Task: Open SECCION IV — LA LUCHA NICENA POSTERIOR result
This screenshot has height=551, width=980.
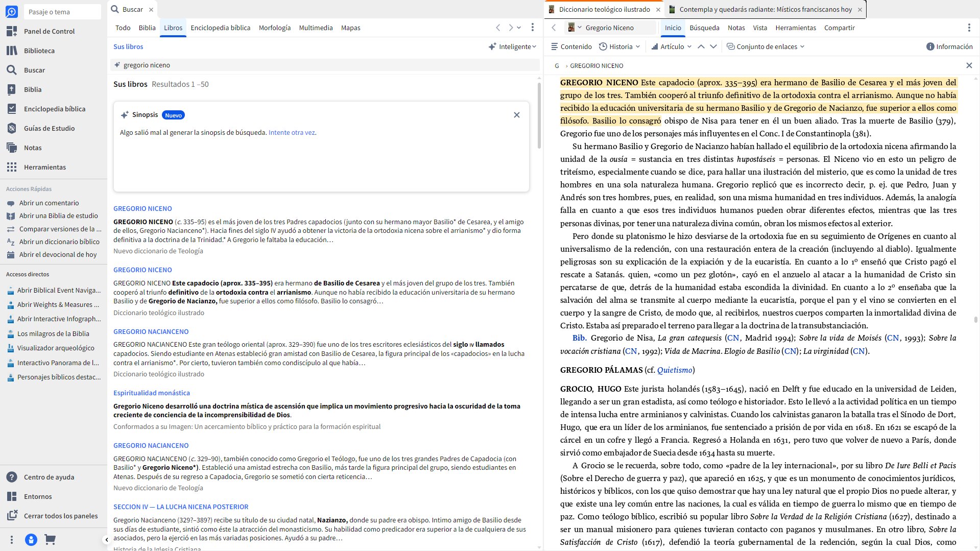Action: point(181,507)
